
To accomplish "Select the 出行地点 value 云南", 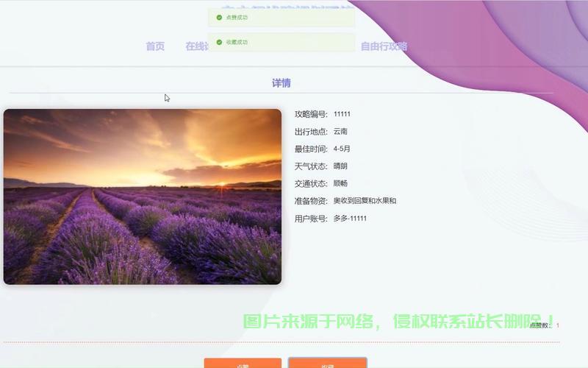I will point(340,132).
